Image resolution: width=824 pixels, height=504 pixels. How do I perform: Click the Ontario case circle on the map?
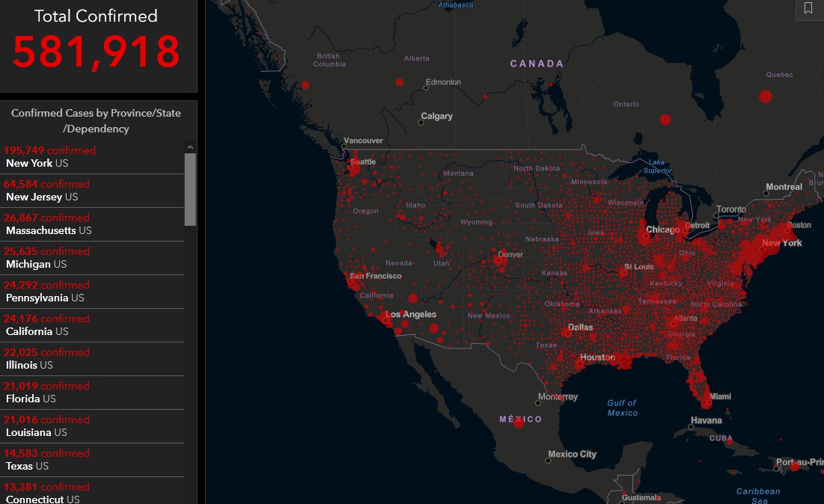(x=665, y=120)
